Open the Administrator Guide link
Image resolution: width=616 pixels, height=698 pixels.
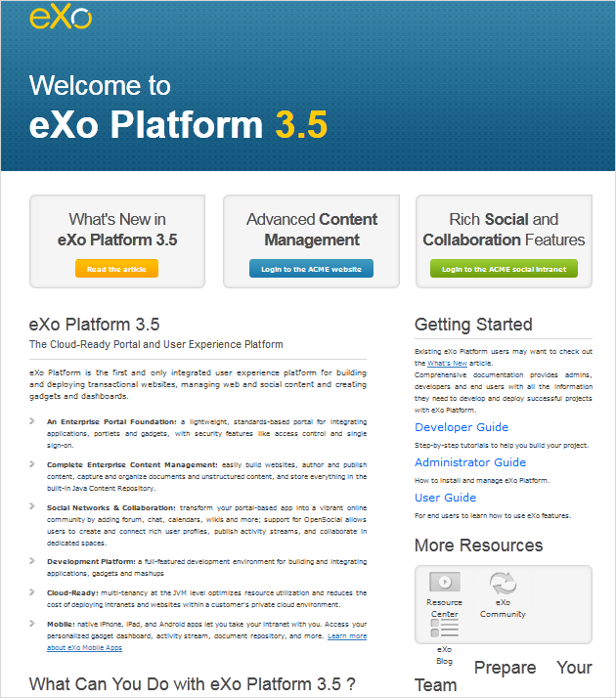click(470, 462)
